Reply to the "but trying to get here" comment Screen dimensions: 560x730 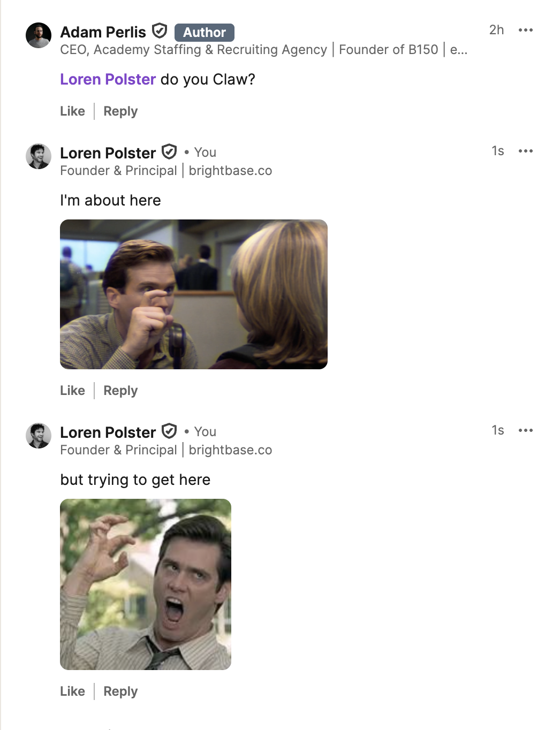click(120, 691)
